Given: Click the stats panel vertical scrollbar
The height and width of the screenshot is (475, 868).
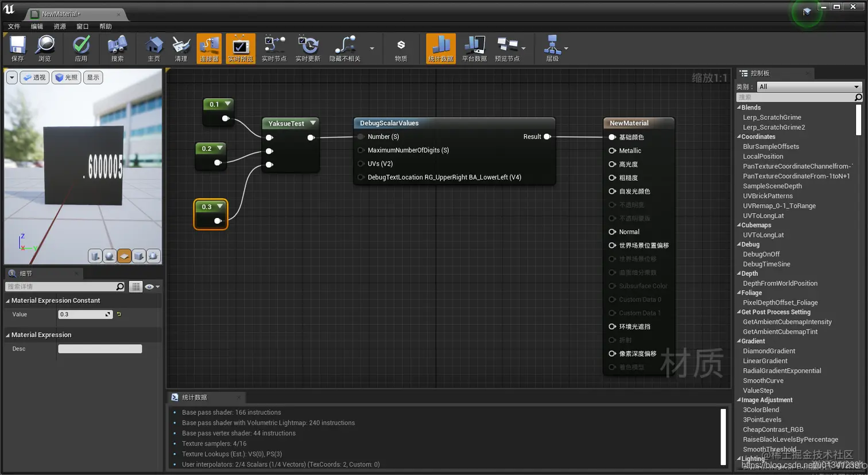Looking at the screenshot, I should [x=723, y=437].
